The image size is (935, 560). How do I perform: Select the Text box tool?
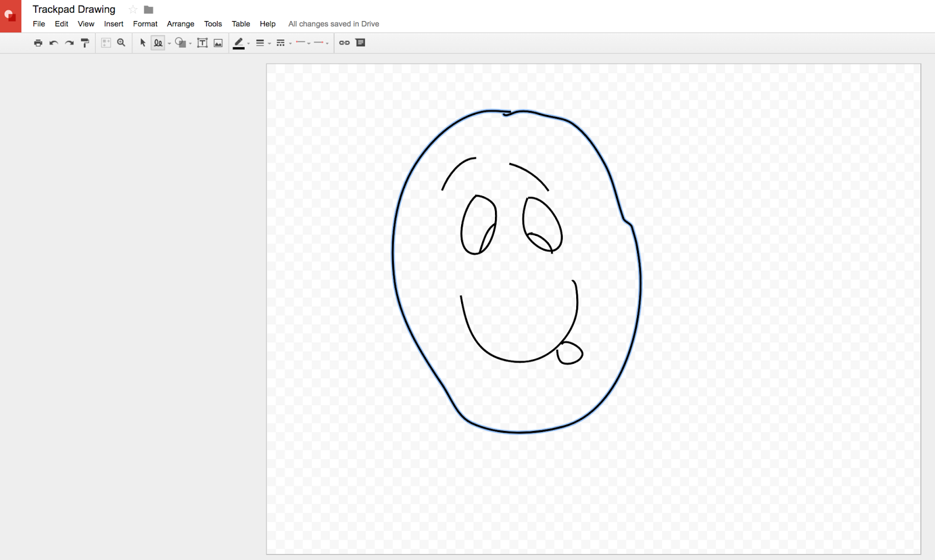[x=202, y=43]
